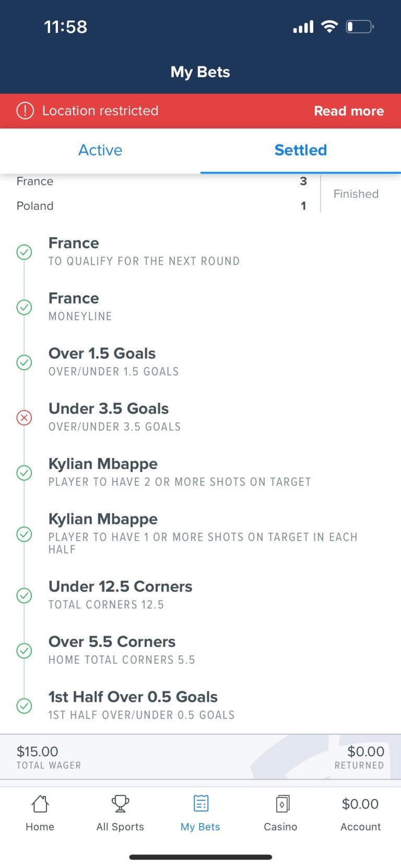Tap green check beside France Moneyline
Screen dimensions: 401x868
point(25,307)
